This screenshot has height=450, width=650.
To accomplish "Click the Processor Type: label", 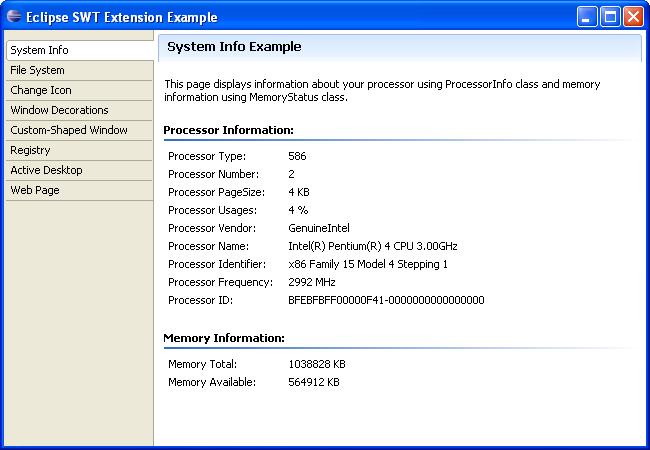I will click(207, 156).
